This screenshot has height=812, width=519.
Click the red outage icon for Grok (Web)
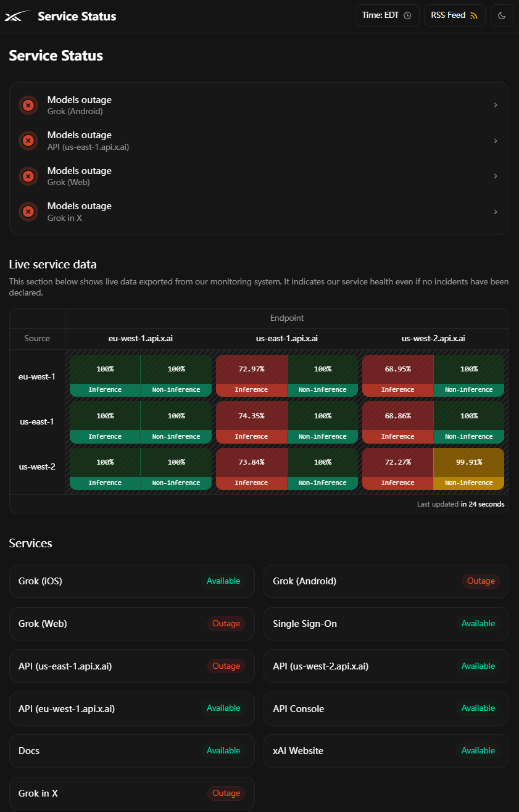[28, 176]
